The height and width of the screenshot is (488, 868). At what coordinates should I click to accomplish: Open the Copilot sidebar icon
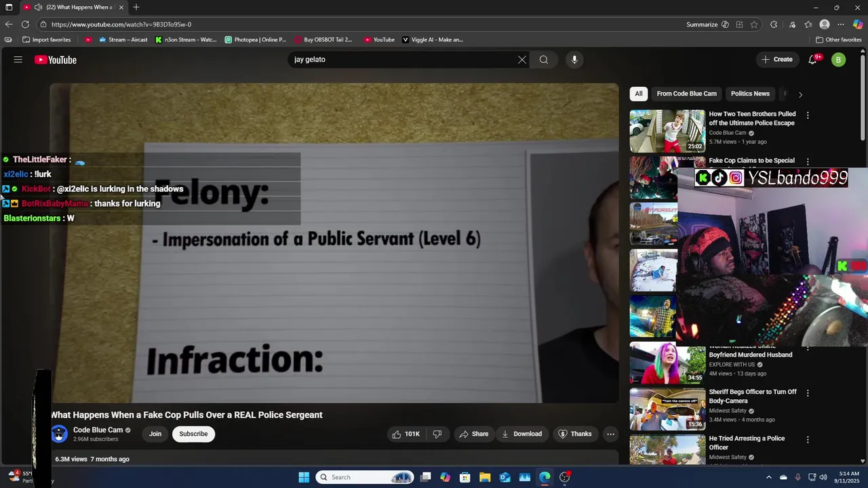coord(858,24)
